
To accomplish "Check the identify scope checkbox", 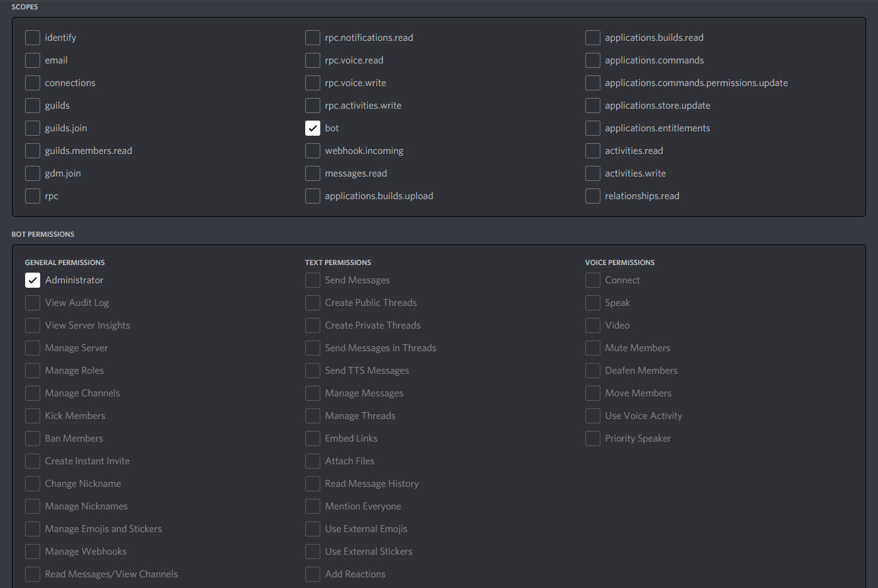I will (33, 38).
